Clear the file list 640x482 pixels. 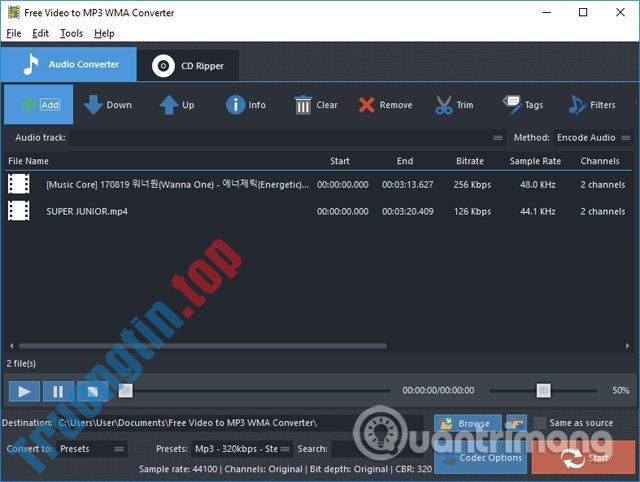pos(316,105)
